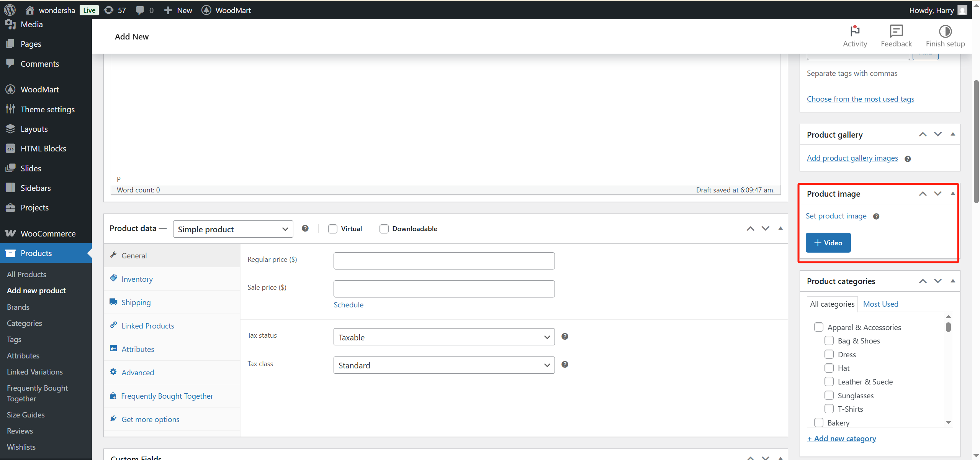This screenshot has width=980, height=460.
Task: Click the Regular price input field
Action: tap(443, 261)
